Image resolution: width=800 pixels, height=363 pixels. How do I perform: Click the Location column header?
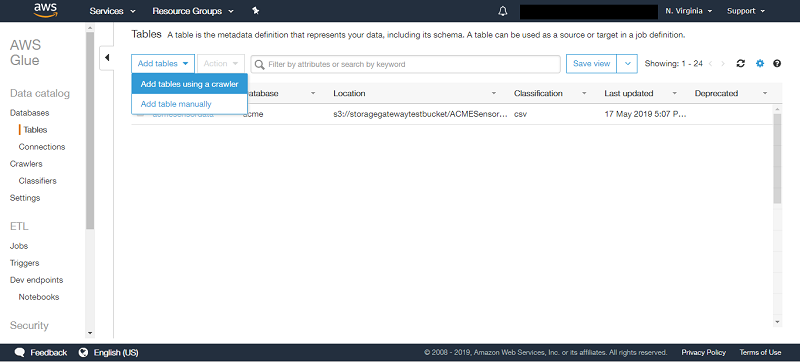[349, 93]
